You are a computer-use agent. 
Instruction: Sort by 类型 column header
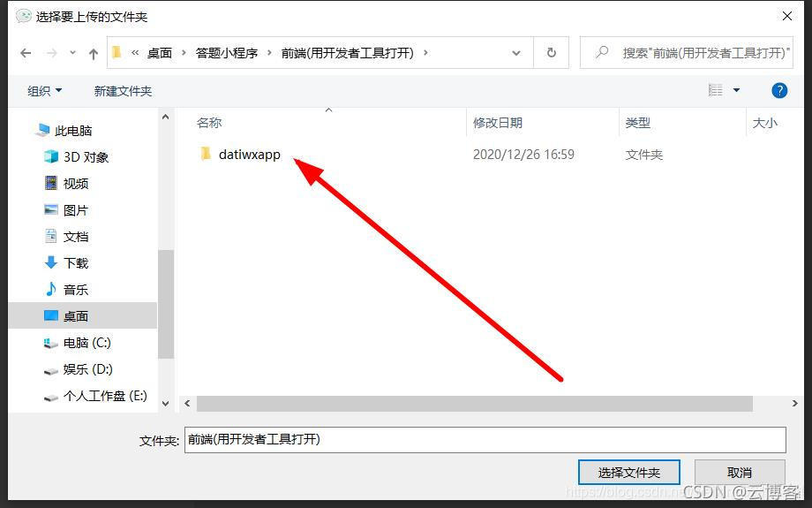tap(637, 123)
